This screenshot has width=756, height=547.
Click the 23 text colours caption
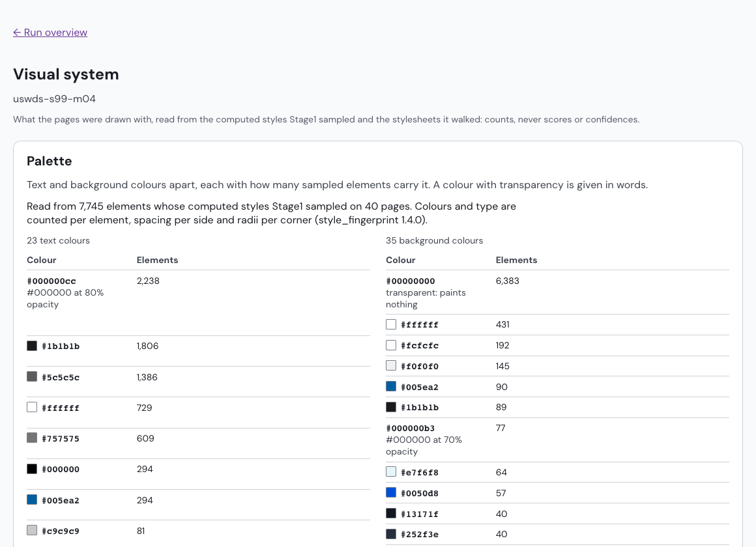click(59, 240)
